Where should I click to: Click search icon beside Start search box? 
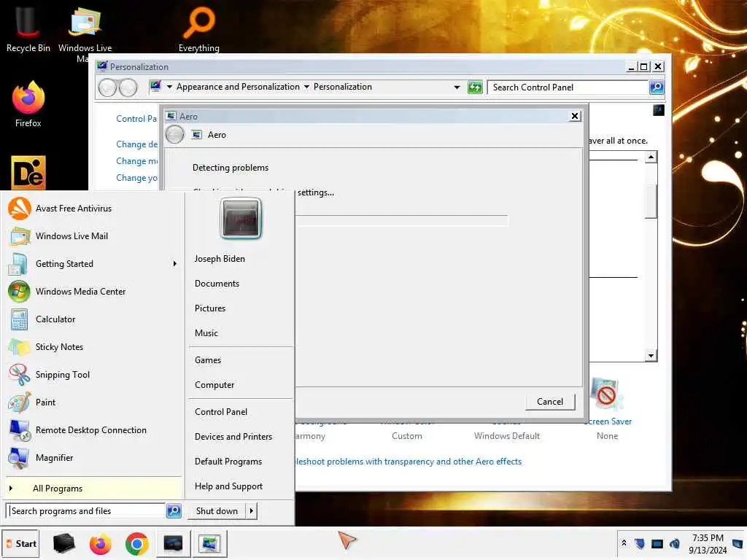(174, 511)
